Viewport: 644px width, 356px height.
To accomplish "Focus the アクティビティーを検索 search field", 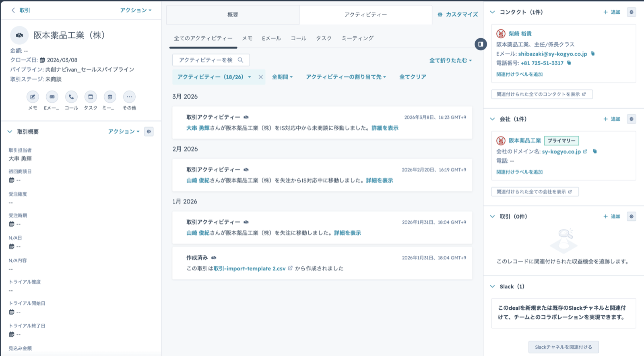I will 211,60.
